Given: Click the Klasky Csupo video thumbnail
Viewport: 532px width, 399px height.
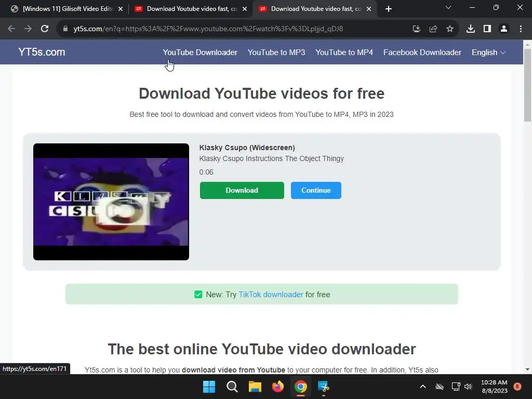Looking at the screenshot, I should [x=111, y=202].
